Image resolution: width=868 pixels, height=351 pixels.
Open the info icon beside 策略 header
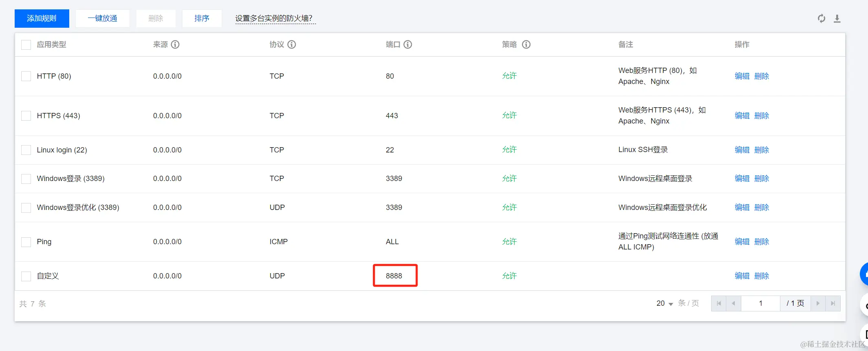click(526, 44)
